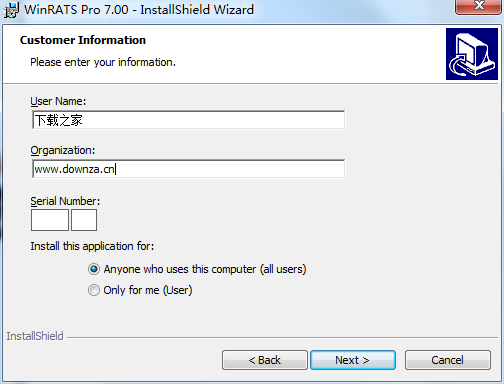Click the second Serial Number box

84,220
